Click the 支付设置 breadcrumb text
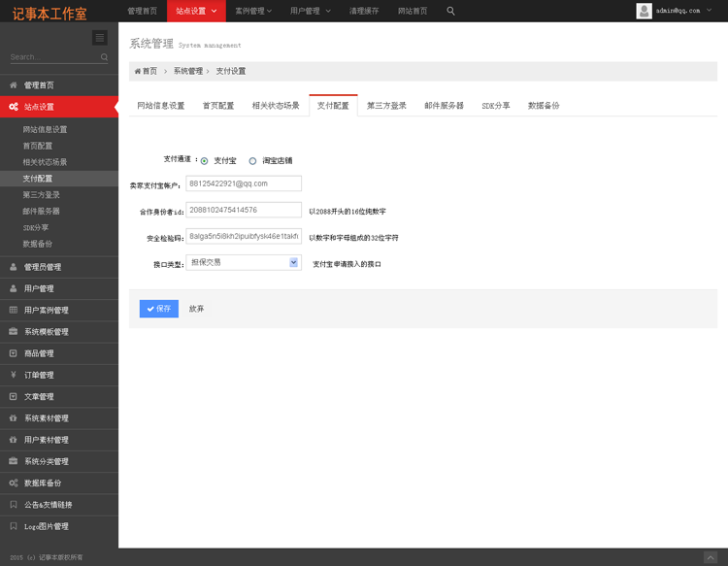This screenshot has height=566, width=728. pos(231,71)
